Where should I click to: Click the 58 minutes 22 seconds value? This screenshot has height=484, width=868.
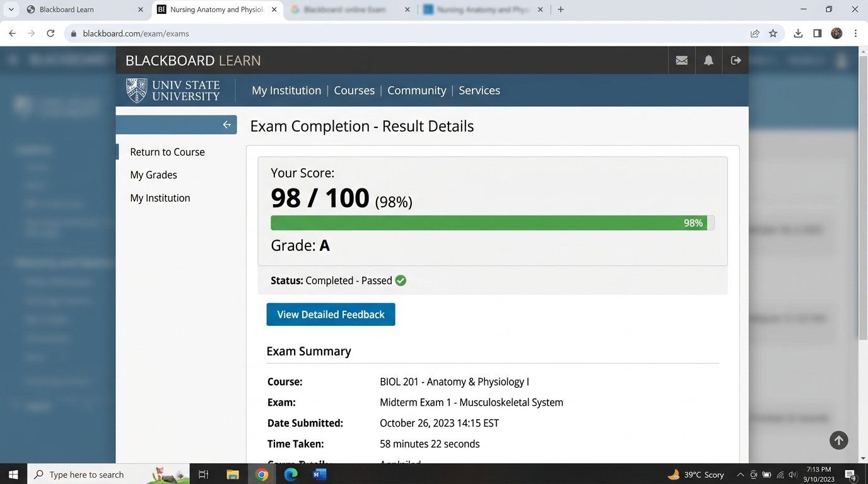[430, 444]
